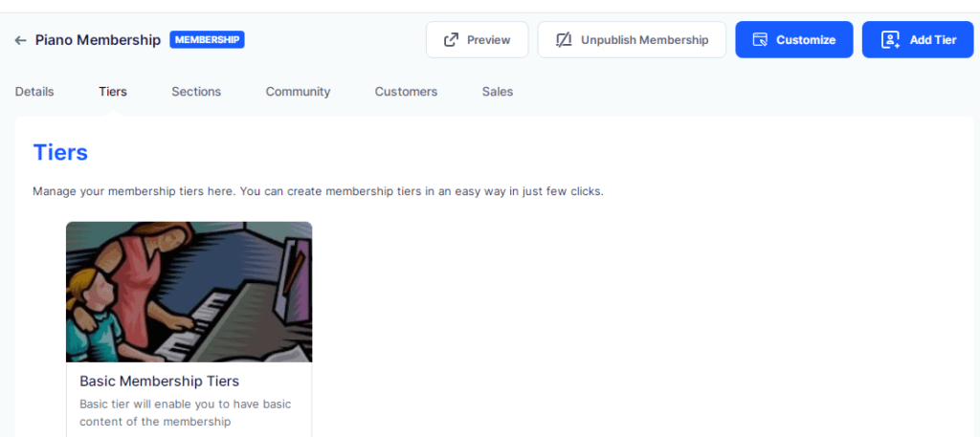The image size is (980, 437).
Task: Open the Sales tab
Action: coord(498,92)
